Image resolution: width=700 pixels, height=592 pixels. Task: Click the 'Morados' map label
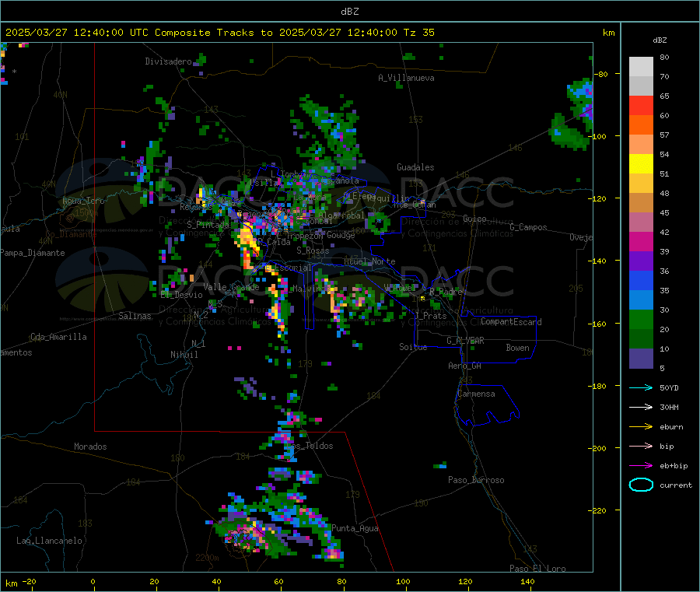90,447
